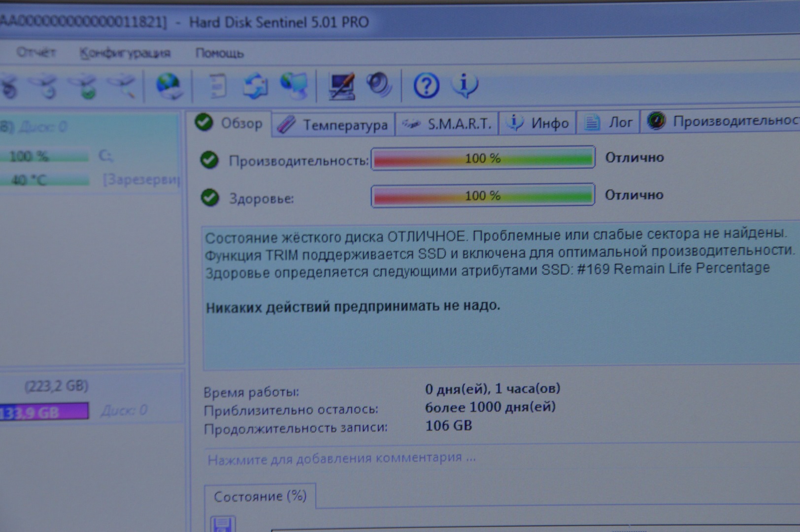
Task: Switch to the Лог tab
Action: (x=608, y=122)
